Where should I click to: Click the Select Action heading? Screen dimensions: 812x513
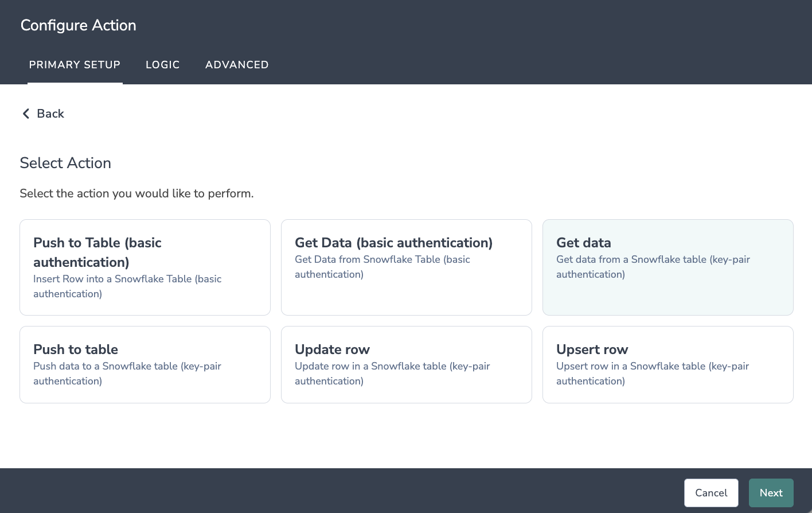65,163
